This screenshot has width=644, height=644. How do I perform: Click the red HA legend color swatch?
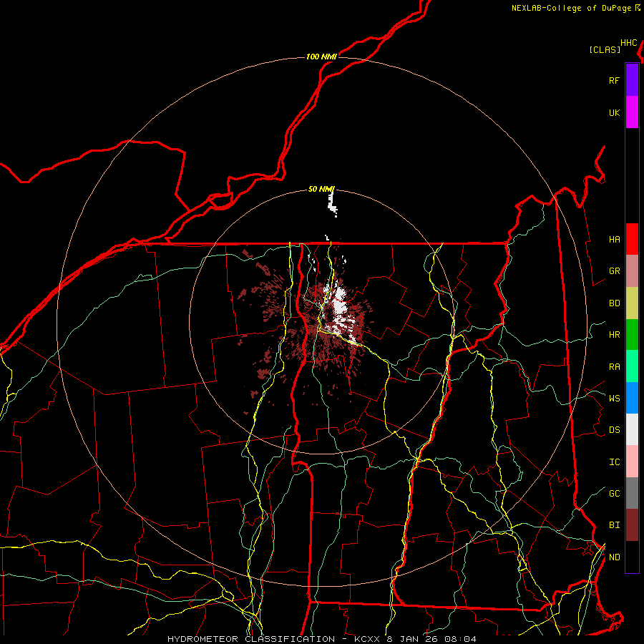click(x=632, y=239)
